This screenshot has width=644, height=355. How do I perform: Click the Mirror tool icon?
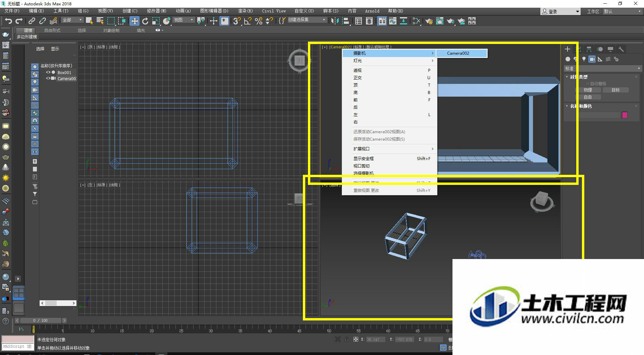tap(335, 21)
